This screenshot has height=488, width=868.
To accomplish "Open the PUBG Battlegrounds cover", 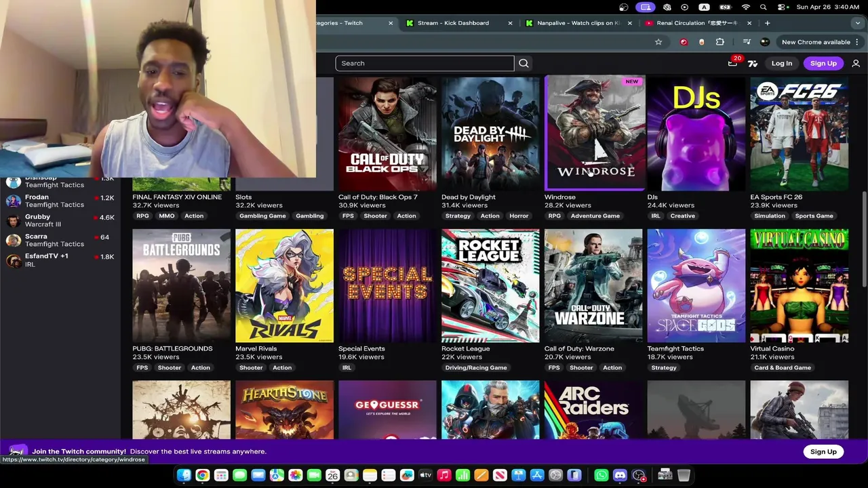I will (182, 286).
